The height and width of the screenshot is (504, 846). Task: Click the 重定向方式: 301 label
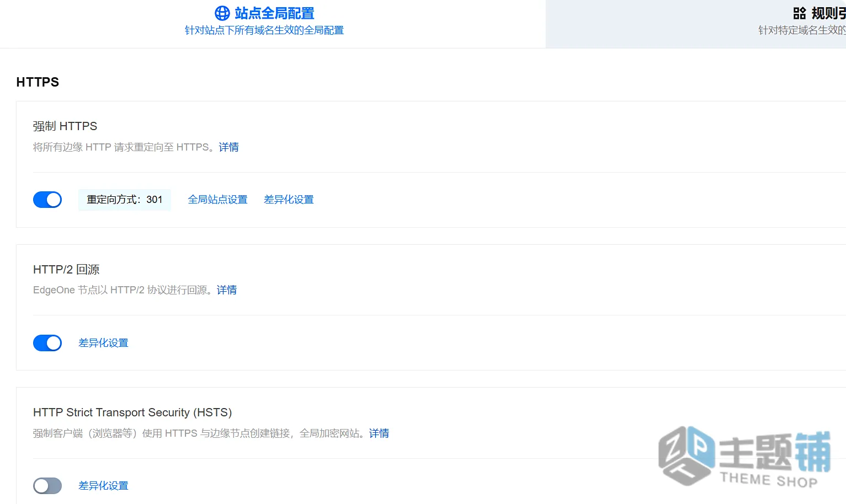[125, 200]
